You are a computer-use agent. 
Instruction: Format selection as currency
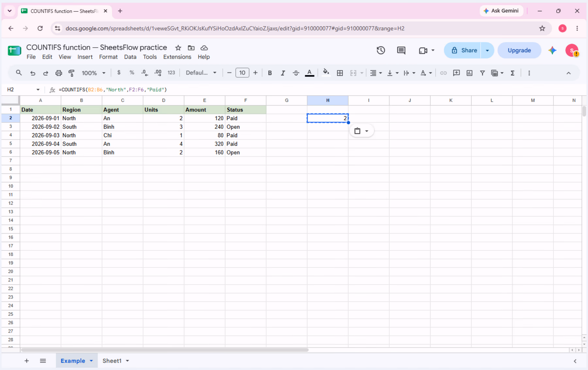coord(119,73)
